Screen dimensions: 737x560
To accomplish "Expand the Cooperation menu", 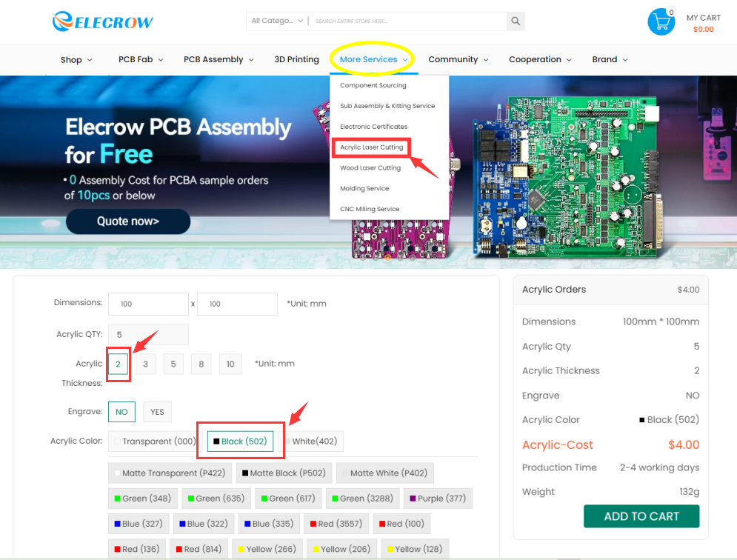I will [540, 59].
